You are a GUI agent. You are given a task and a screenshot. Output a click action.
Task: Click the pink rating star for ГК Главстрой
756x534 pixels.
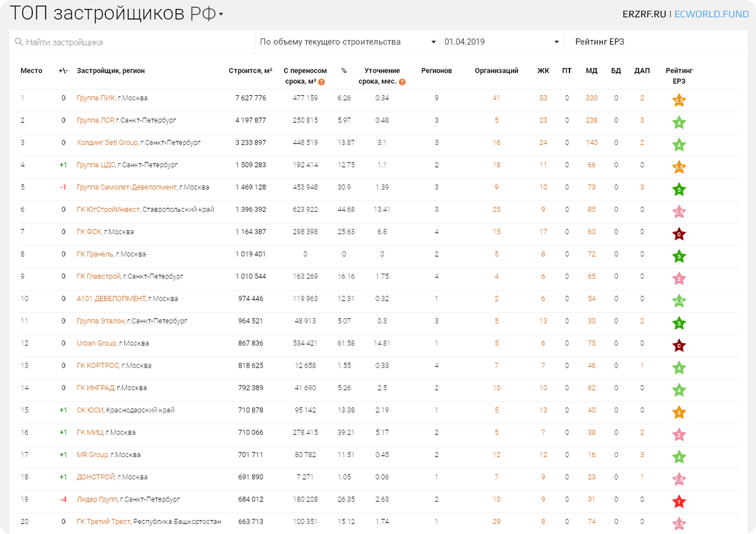(679, 279)
